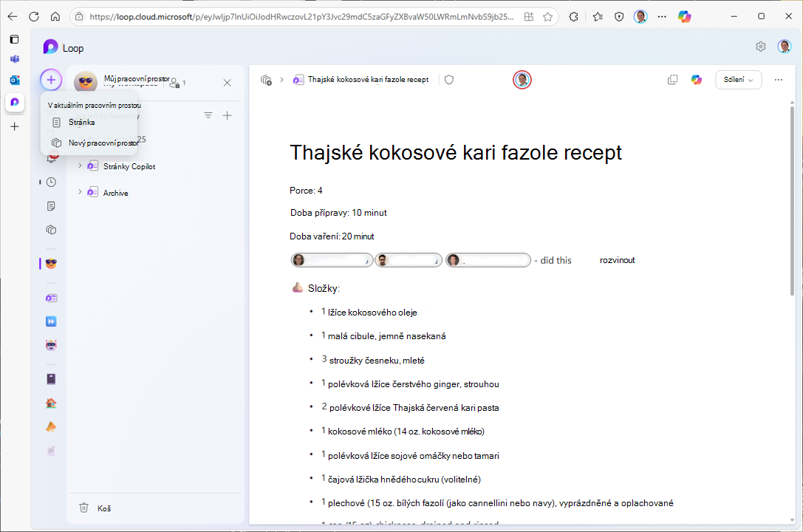Open the Recent clock icon
This screenshot has width=803, height=532.
51,182
